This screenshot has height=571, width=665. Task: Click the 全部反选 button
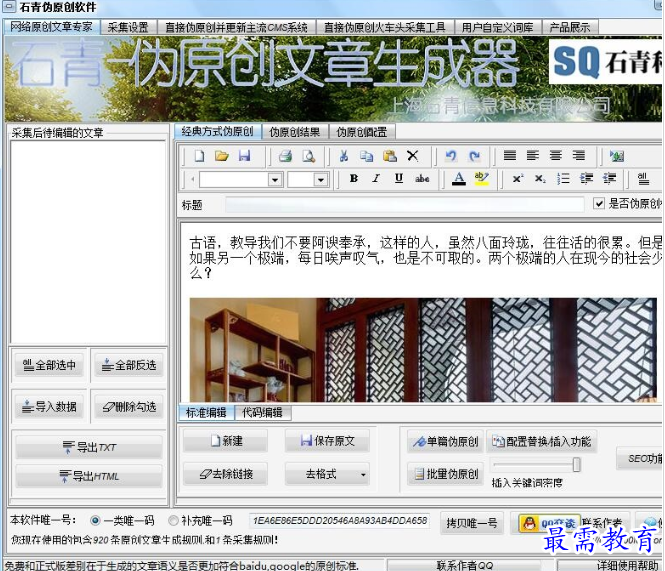click(129, 365)
